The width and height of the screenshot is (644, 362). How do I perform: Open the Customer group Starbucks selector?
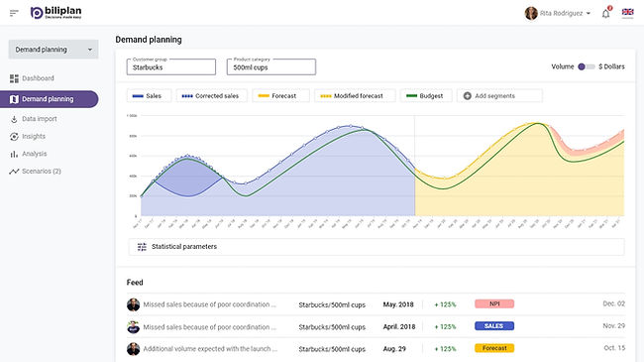(x=171, y=66)
